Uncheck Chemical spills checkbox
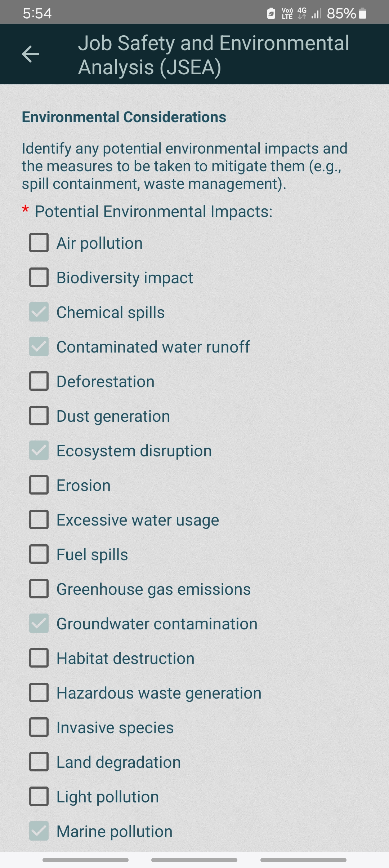This screenshot has height=868, width=389. click(39, 312)
